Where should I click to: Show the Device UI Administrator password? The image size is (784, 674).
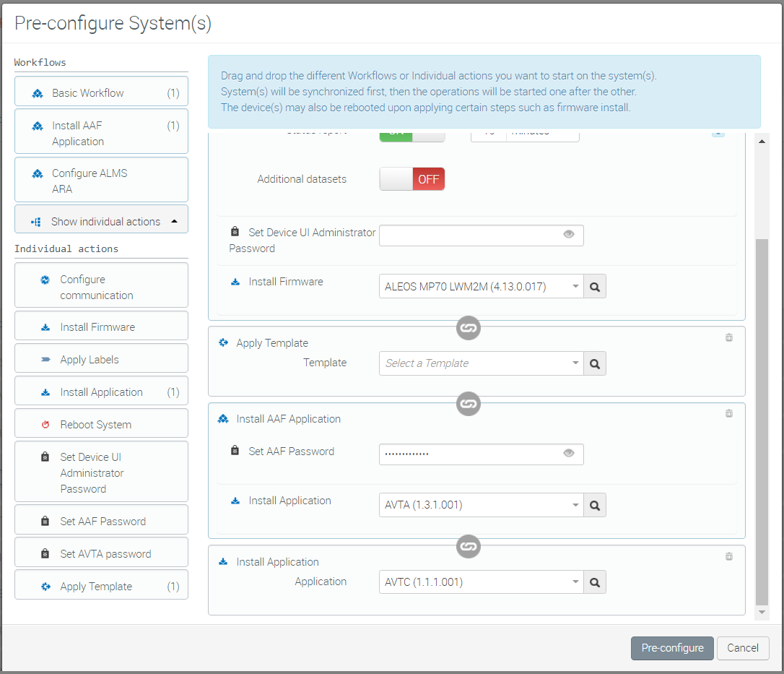pyautogui.click(x=569, y=234)
